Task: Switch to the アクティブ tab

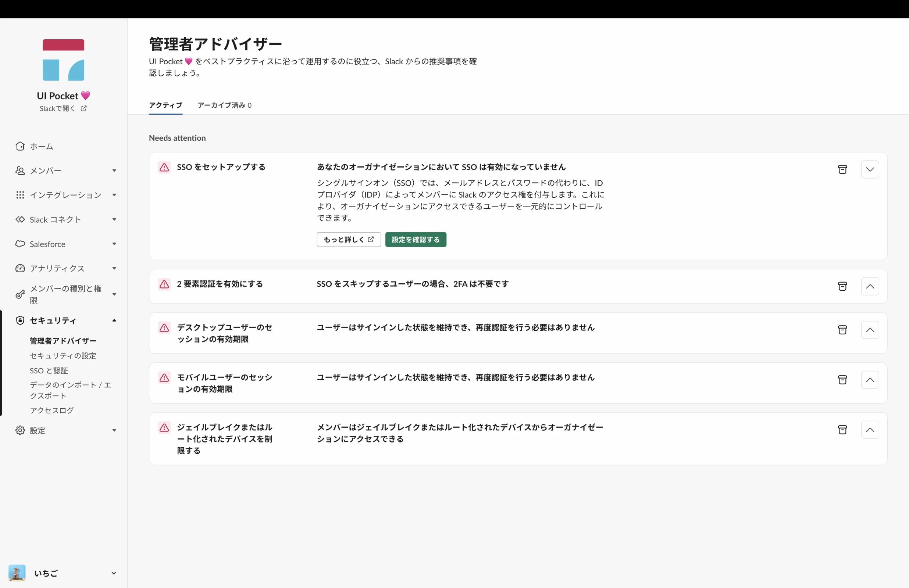Action: point(165,105)
